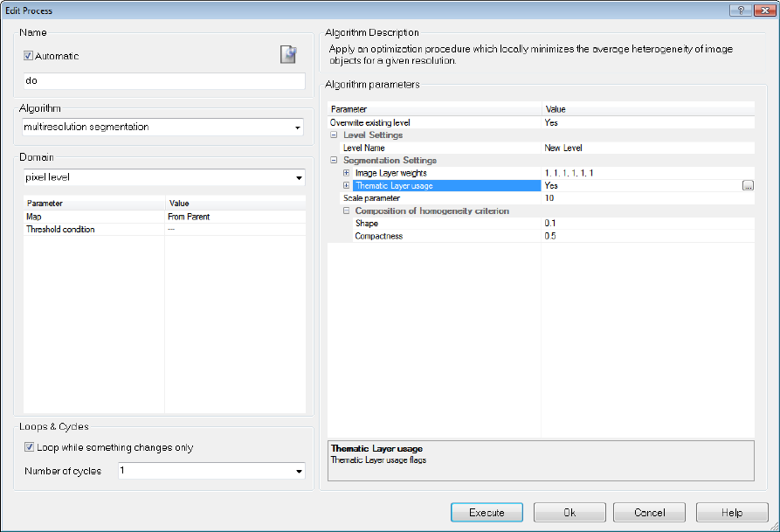780x532 pixels.
Task: Select the Threshold condition row
Action: click(164, 230)
